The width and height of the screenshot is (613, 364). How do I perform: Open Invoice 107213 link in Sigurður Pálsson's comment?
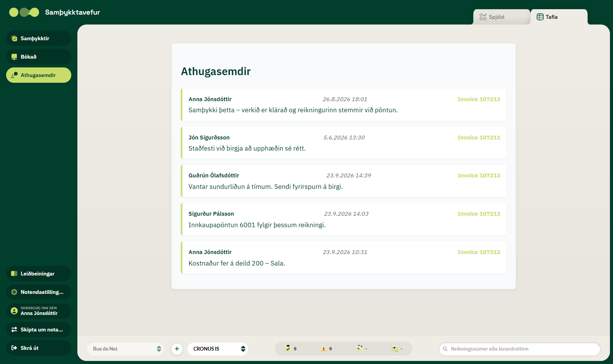pyautogui.click(x=479, y=214)
